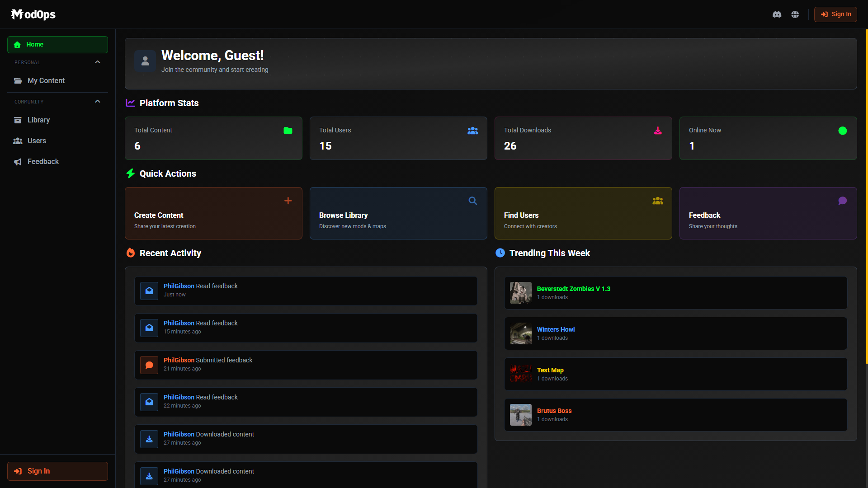868x488 pixels.
Task: Click the Sign In button at sidebar bottom
Action: click(57, 471)
